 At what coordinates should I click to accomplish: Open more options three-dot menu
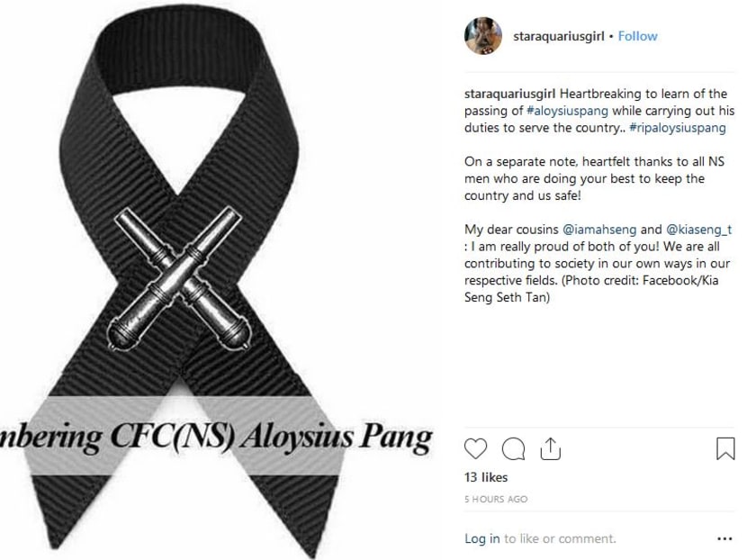pos(724,539)
